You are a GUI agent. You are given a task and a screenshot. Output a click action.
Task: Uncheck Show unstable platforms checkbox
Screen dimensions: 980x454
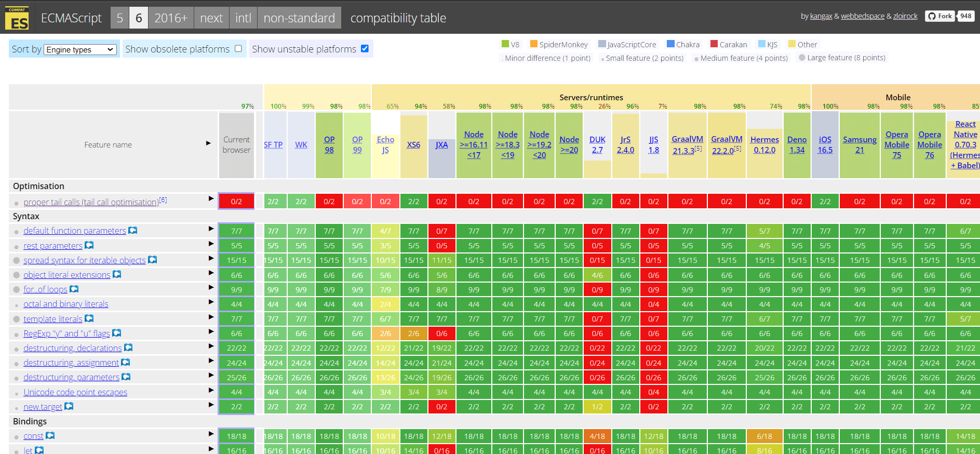click(x=365, y=48)
